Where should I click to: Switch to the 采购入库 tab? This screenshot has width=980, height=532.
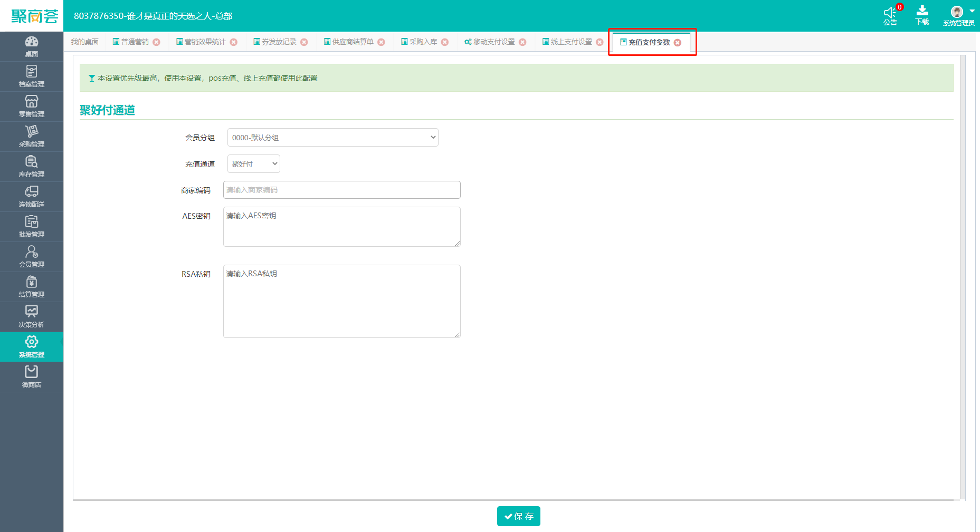click(x=419, y=42)
